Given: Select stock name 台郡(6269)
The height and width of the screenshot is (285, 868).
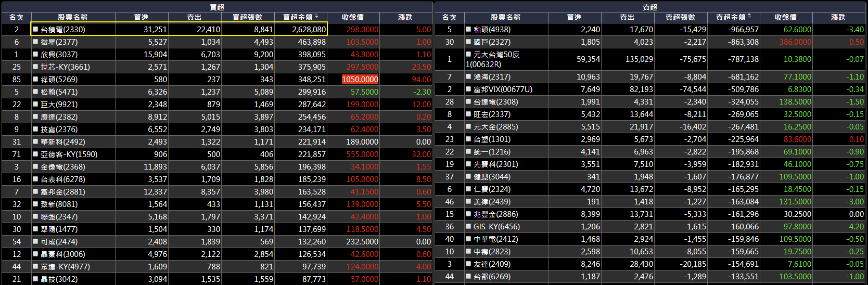Looking at the screenshot, I should click(492, 277).
